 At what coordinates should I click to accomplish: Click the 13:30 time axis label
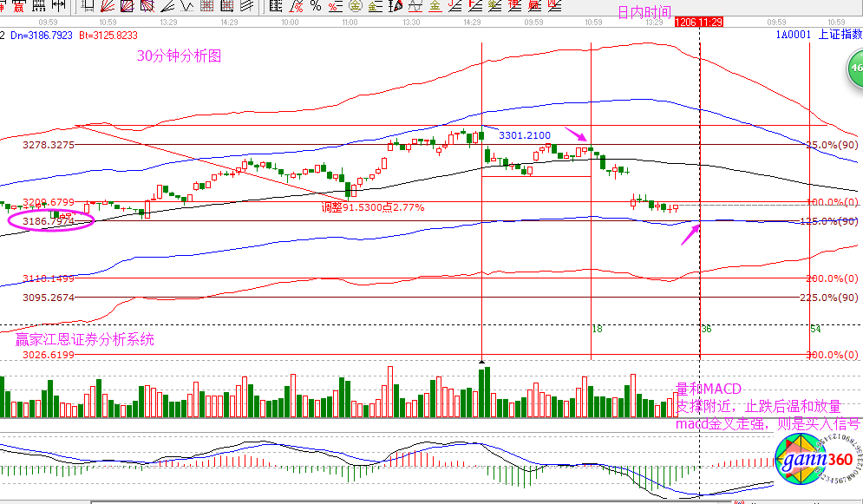click(411, 23)
